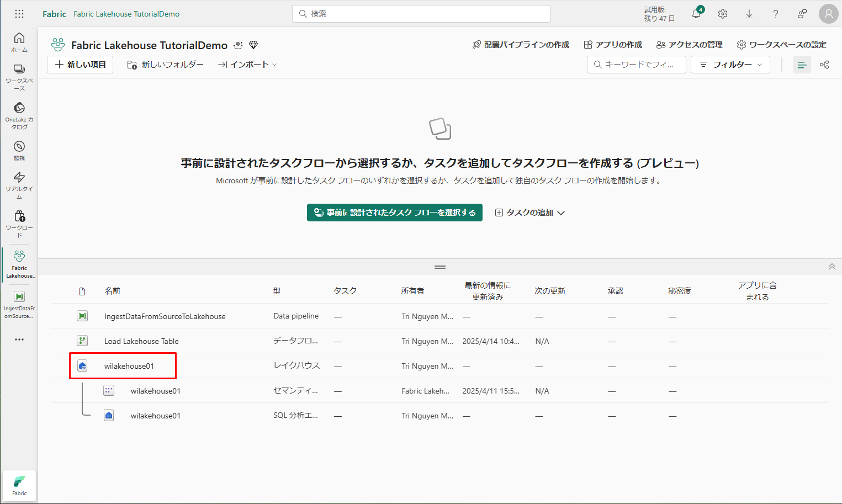Open Manage access menu item
This screenshot has width=842, height=504.
tap(689, 45)
